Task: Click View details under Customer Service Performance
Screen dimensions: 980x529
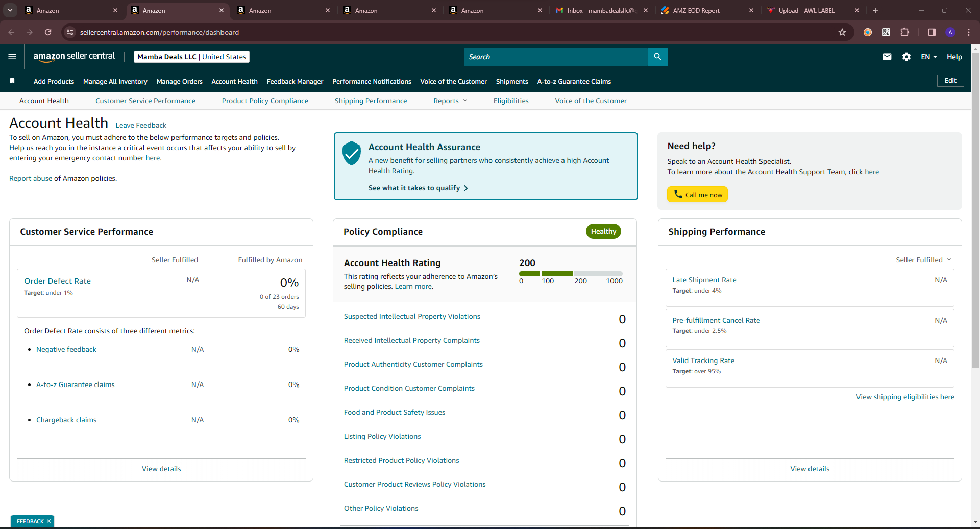Action: pos(161,469)
